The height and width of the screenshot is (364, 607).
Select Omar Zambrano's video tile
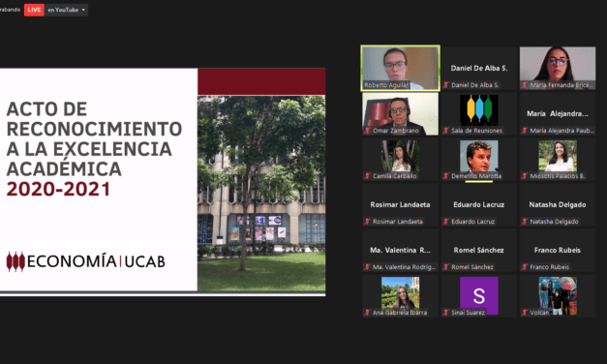[x=400, y=114]
